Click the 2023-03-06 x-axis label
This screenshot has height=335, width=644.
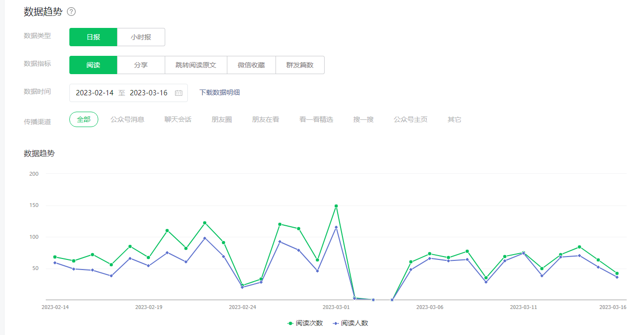tap(430, 307)
